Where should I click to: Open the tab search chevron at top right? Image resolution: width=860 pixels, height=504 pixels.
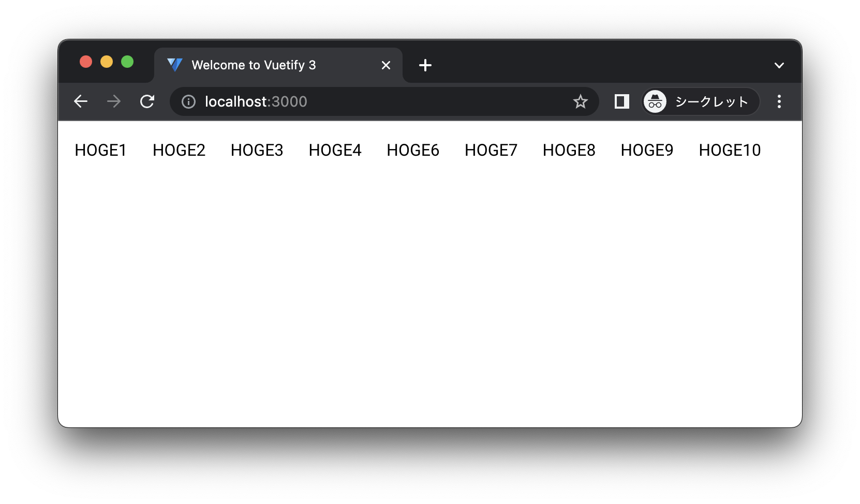tap(779, 65)
